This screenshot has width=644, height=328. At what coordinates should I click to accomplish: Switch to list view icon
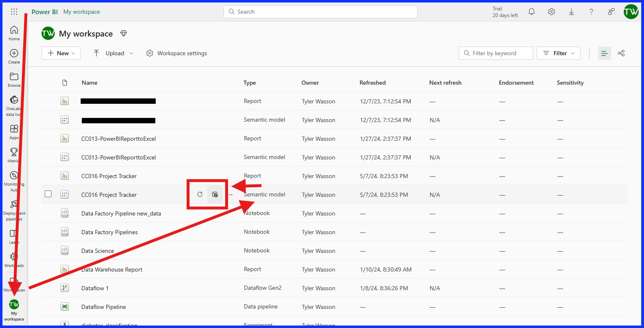(x=605, y=53)
